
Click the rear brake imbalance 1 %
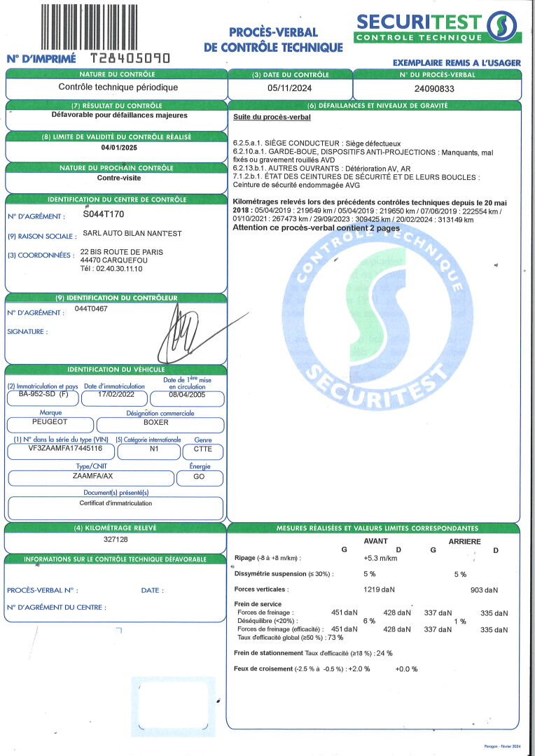coord(460,622)
